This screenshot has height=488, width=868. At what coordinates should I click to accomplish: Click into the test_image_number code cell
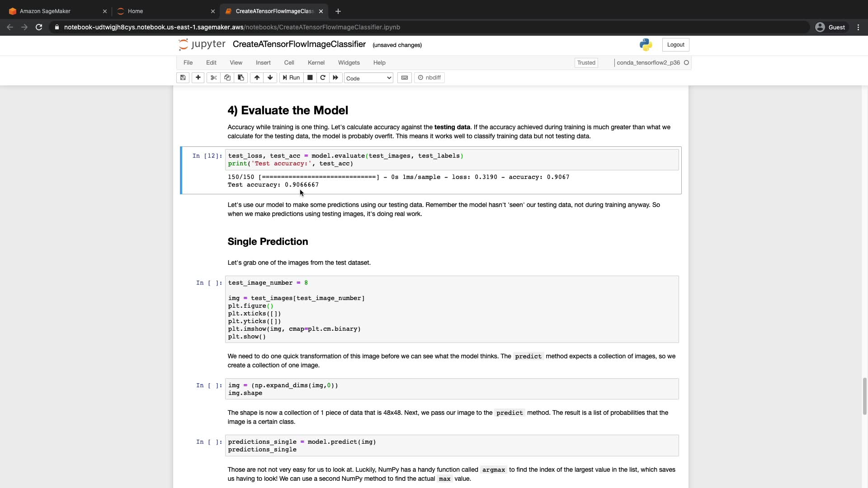point(452,310)
